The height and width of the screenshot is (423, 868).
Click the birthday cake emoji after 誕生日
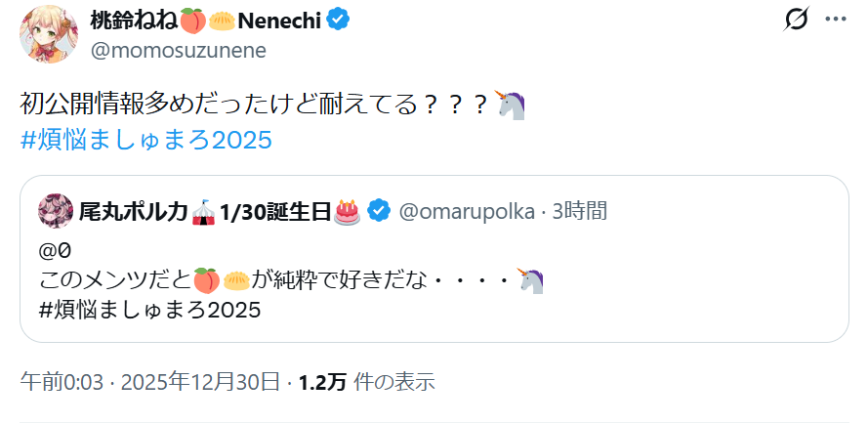[347, 209]
